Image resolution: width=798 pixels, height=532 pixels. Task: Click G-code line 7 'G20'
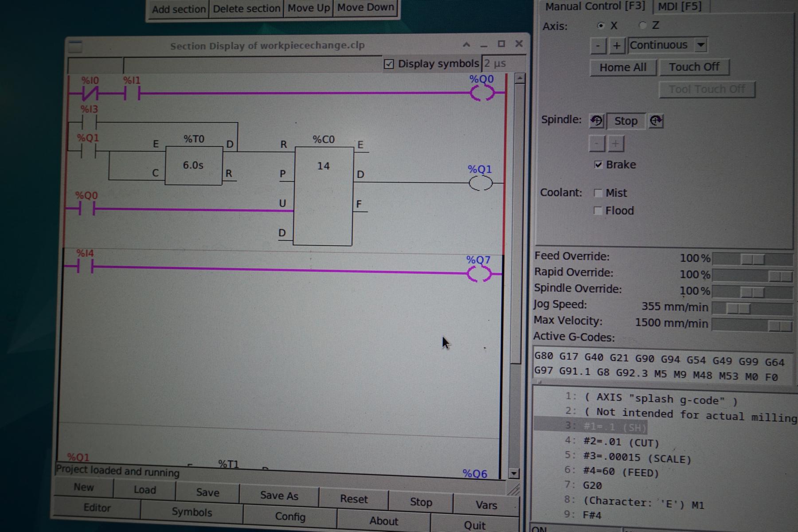click(x=592, y=485)
